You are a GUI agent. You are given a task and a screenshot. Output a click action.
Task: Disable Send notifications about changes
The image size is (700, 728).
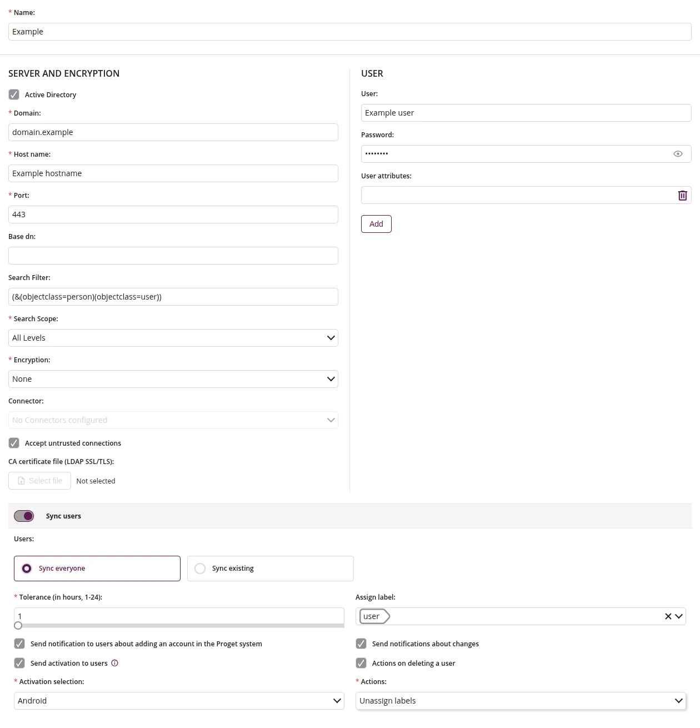[x=361, y=644]
